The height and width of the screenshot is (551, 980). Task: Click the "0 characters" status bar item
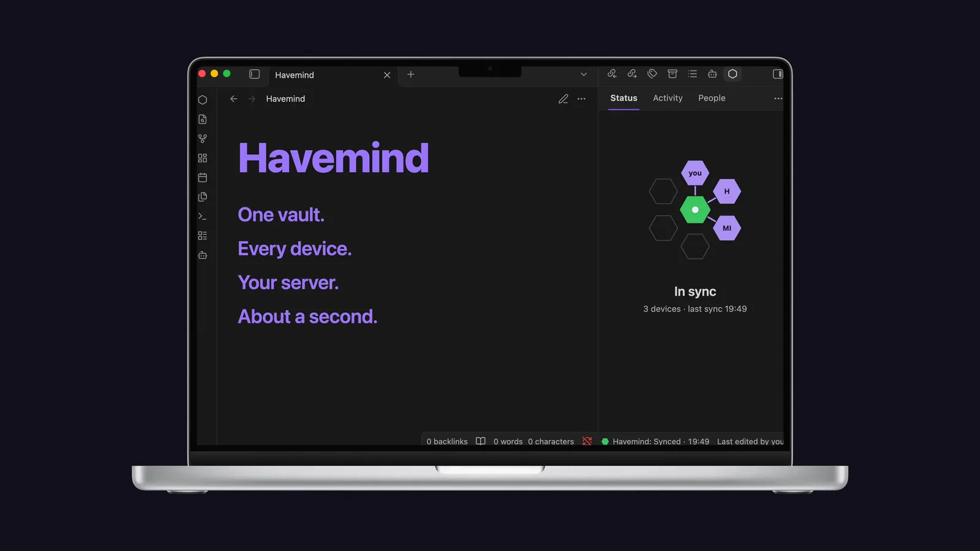pyautogui.click(x=551, y=441)
